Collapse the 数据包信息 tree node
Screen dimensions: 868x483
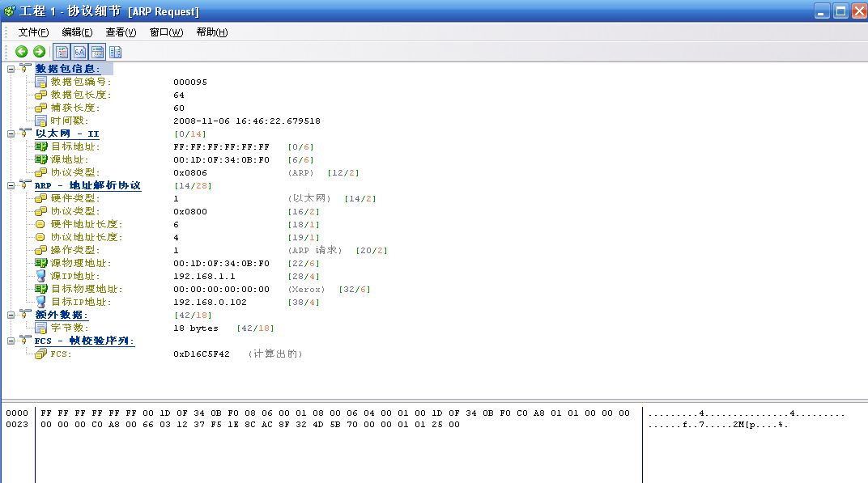(x=11, y=69)
